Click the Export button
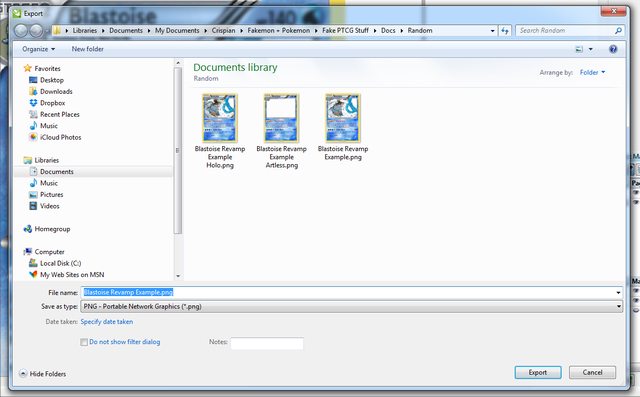640x397 pixels. point(538,373)
